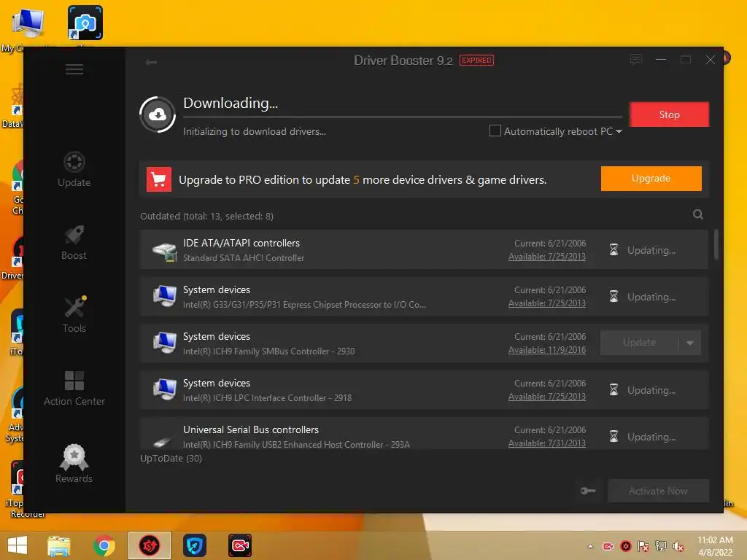This screenshot has height=560, width=747.
Task: Search outdated drivers with magnifier icon
Action: 698,214
